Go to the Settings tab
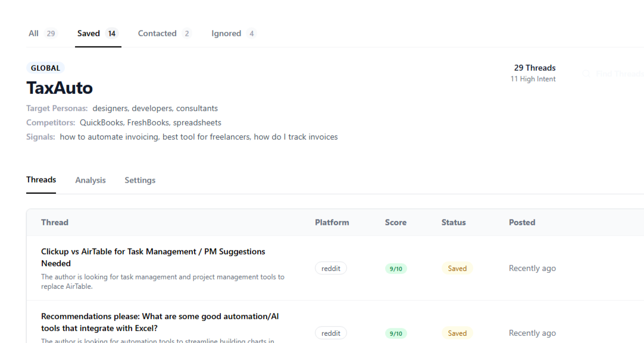This screenshot has width=644, height=343. coord(140,180)
